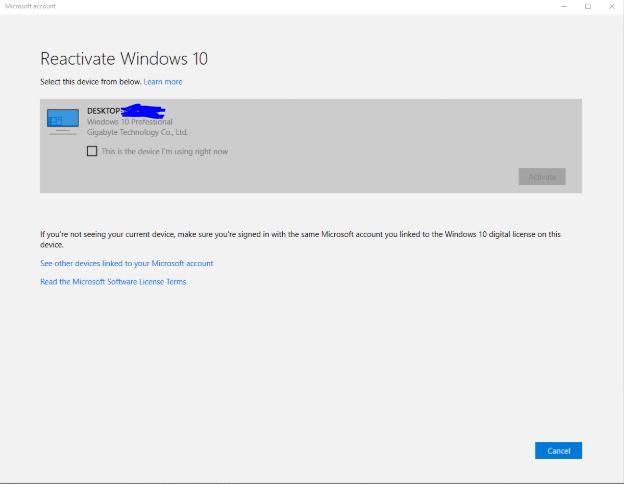Maximize the Microsoft account window

pos(588,6)
